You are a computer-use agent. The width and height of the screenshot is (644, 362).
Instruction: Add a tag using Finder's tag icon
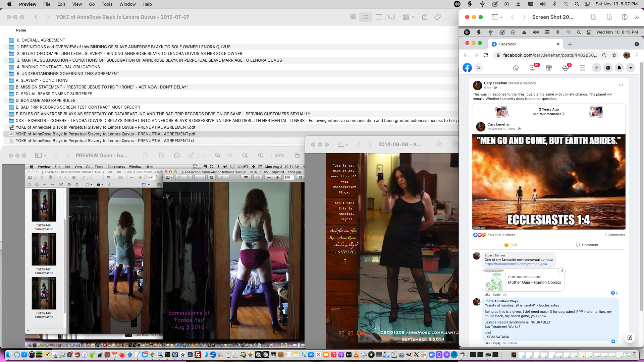tap(437, 17)
